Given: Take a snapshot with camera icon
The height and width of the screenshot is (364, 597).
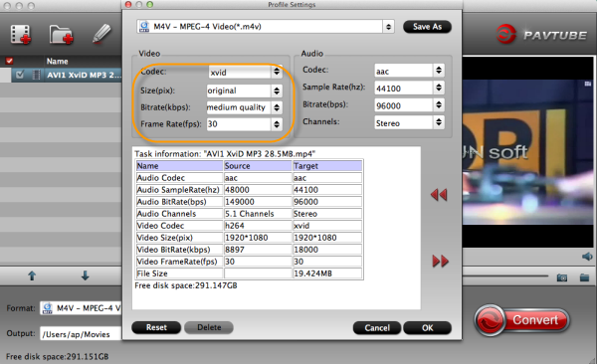Looking at the screenshot, I should pyautogui.click(x=562, y=277).
